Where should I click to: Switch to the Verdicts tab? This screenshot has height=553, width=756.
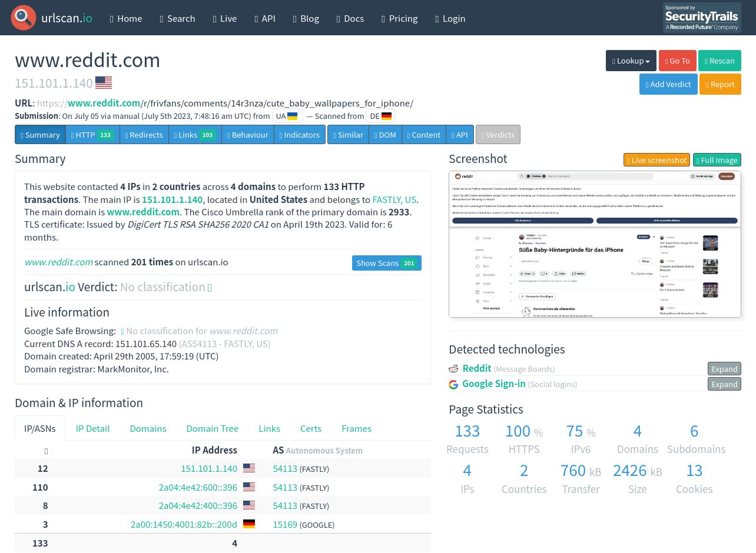pyautogui.click(x=498, y=135)
